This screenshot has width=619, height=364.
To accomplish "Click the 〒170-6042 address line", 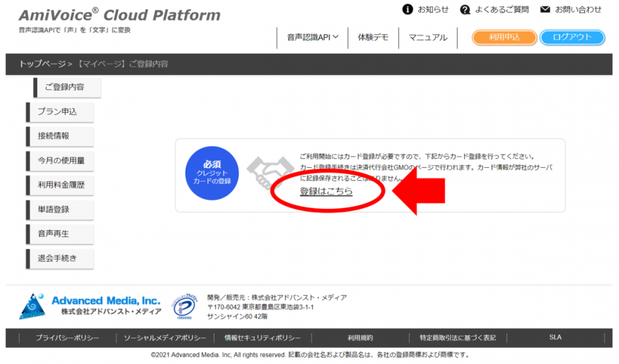I will 261,307.
